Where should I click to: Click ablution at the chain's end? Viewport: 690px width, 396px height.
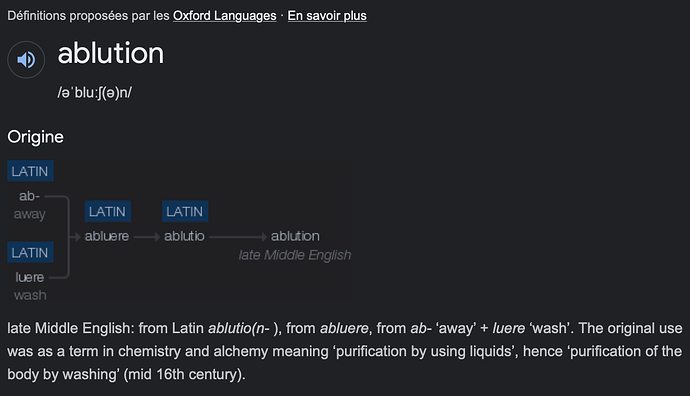click(295, 236)
